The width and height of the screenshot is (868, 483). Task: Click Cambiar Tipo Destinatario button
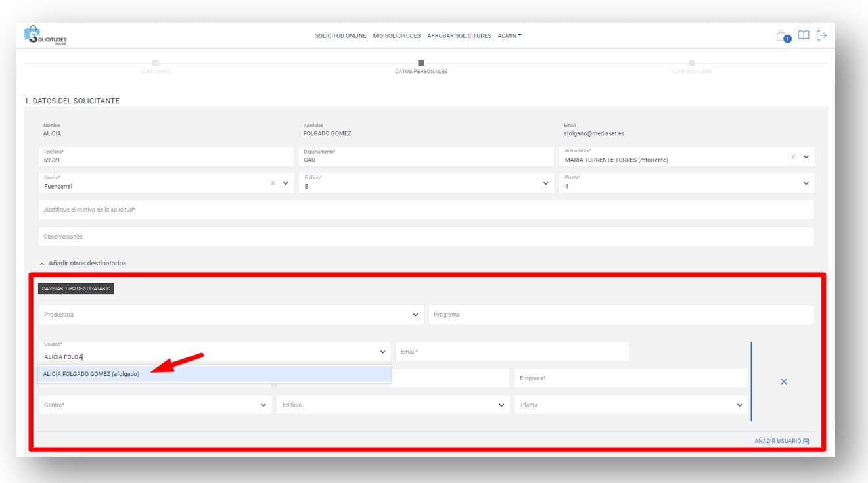76,288
